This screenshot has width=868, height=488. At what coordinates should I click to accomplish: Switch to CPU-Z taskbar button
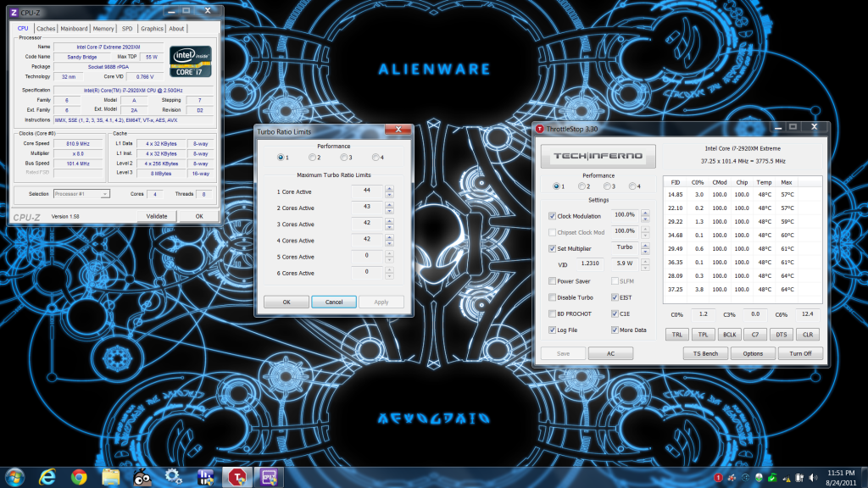pos(269,477)
